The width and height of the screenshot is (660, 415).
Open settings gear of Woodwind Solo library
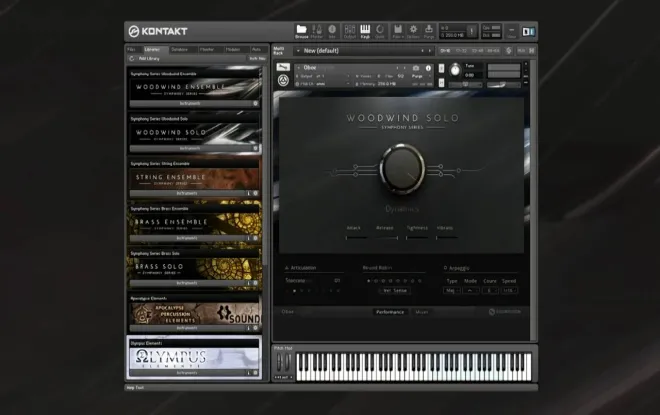point(255,148)
